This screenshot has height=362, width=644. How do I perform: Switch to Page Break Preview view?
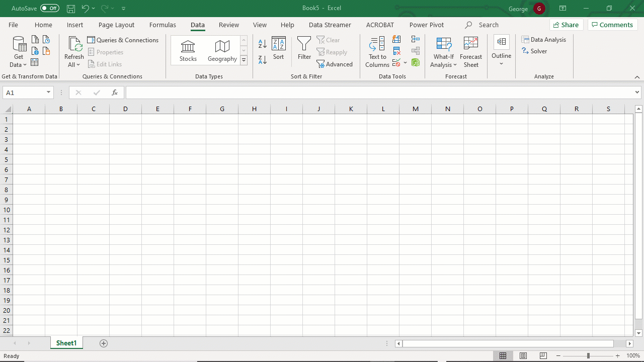pos(543,356)
